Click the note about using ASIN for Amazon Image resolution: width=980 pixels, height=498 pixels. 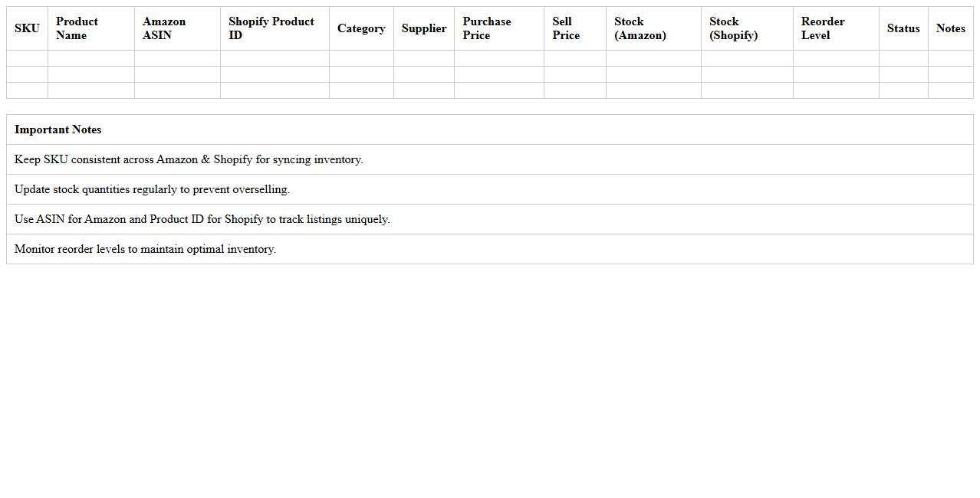coord(202,219)
